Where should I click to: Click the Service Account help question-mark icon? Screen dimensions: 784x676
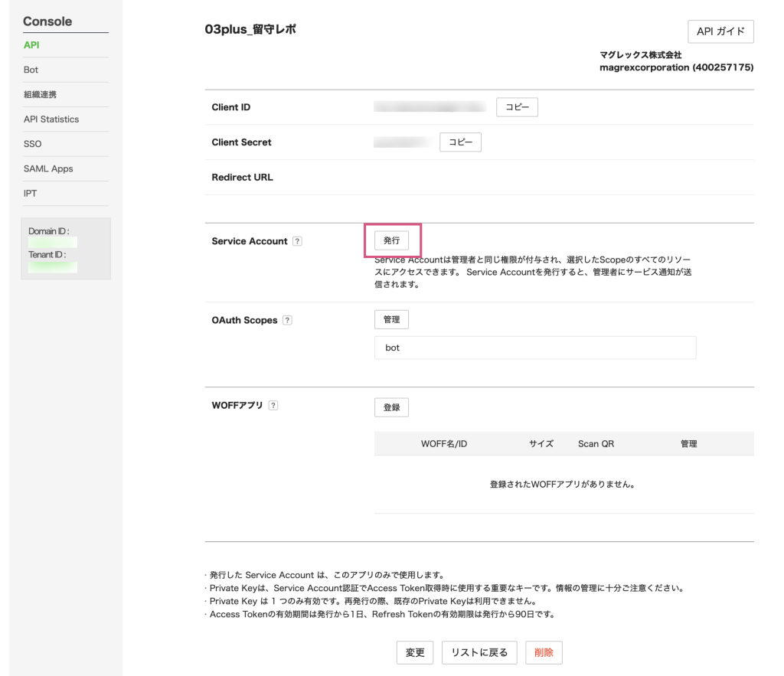coord(297,241)
